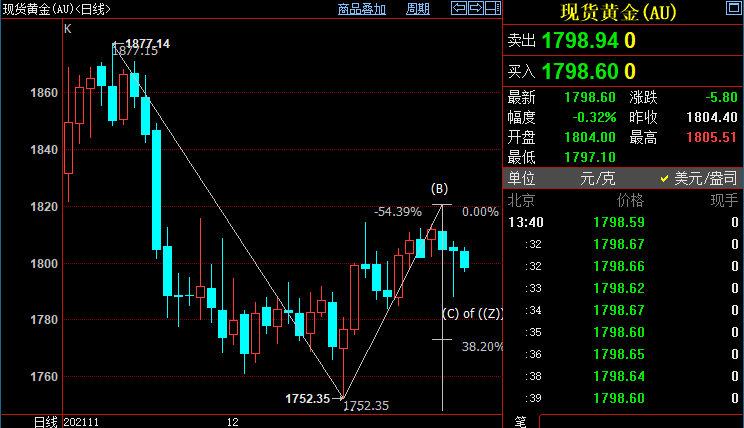744x428 pixels.
Task: Click the 笔 tab below the tick list
Action: 520,421
